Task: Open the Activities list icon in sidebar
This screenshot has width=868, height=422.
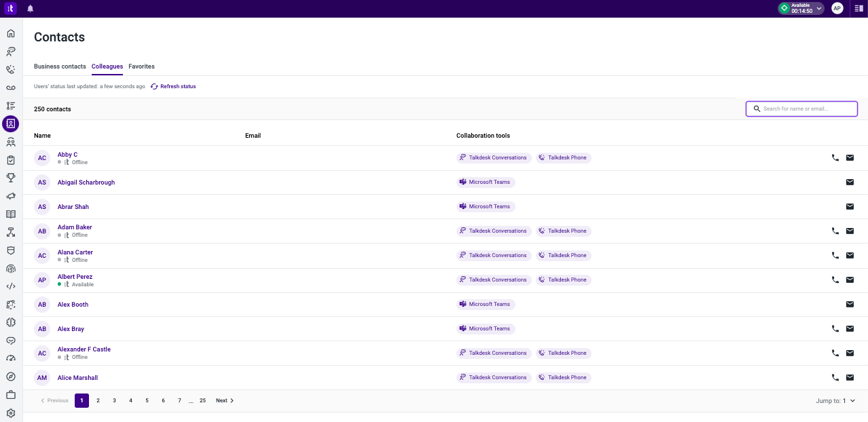Action: click(10, 106)
